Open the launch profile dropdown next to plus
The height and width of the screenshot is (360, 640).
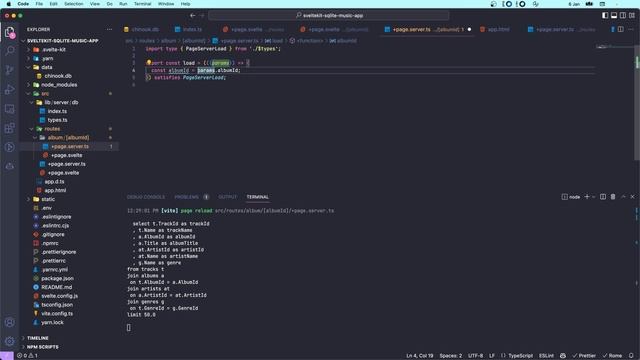coord(593,197)
